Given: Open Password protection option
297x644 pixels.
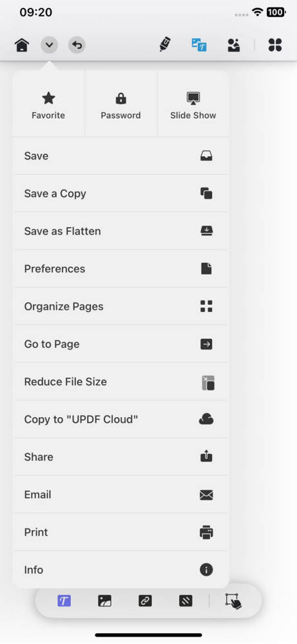Looking at the screenshot, I should [120, 106].
